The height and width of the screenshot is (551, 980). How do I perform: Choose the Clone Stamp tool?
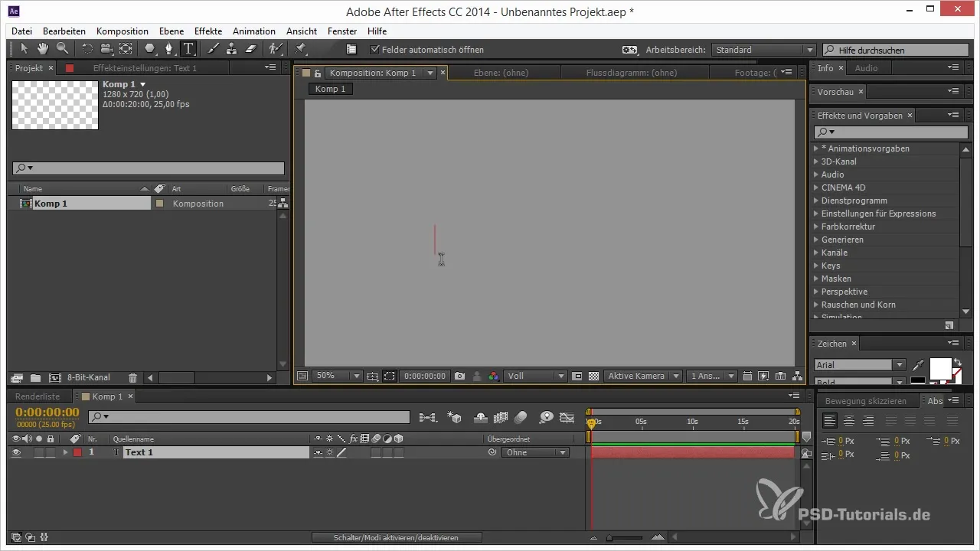(x=231, y=49)
